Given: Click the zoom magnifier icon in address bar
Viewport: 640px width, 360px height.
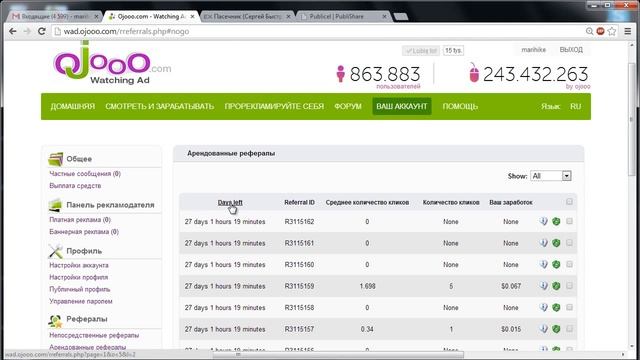Looking at the screenshot, I should tap(589, 31).
